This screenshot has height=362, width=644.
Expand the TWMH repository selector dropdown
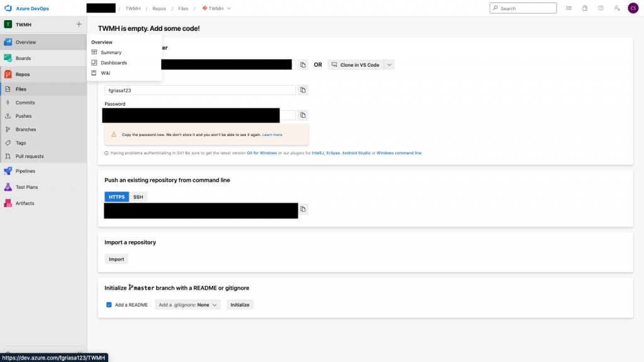click(216, 9)
